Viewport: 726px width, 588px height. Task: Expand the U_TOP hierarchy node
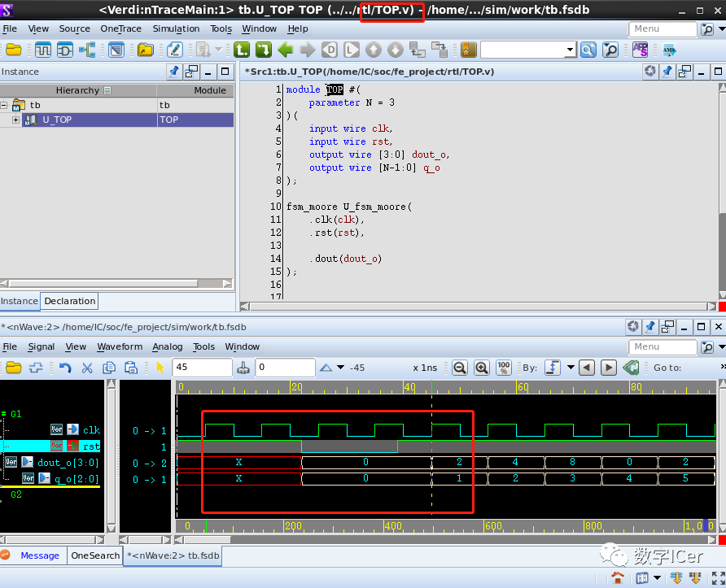16,120
